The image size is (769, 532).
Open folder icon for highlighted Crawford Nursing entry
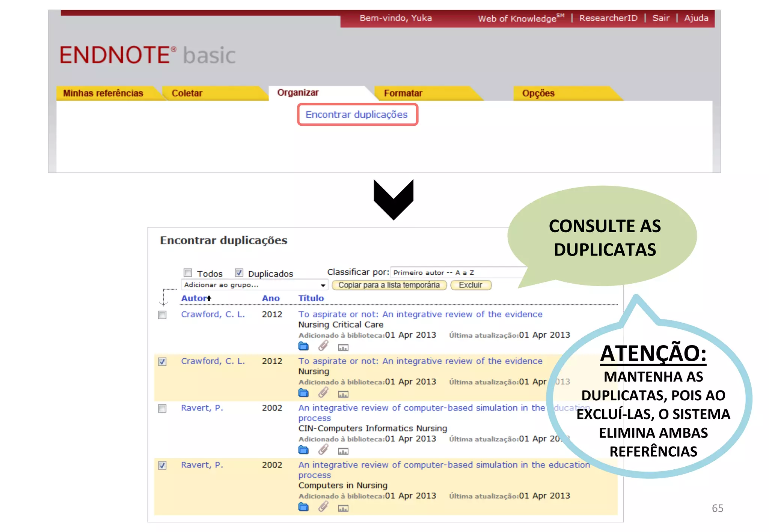coord(303,393)
